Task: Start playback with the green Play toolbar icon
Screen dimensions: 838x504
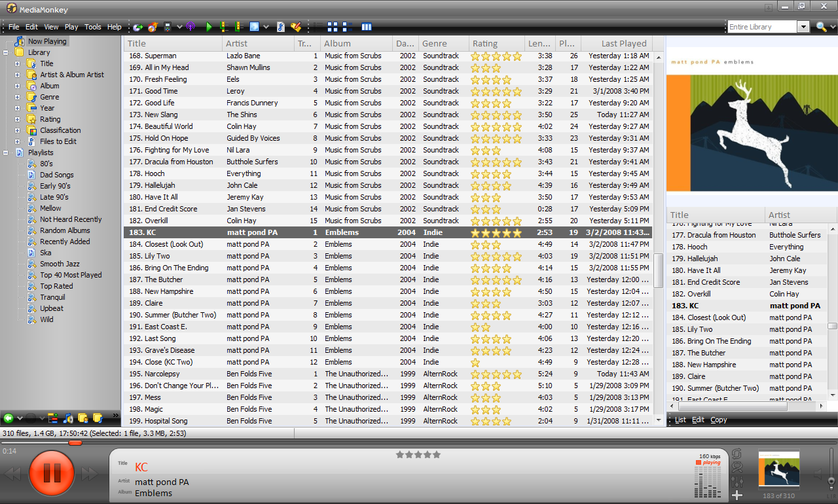Action: [209, 27]
